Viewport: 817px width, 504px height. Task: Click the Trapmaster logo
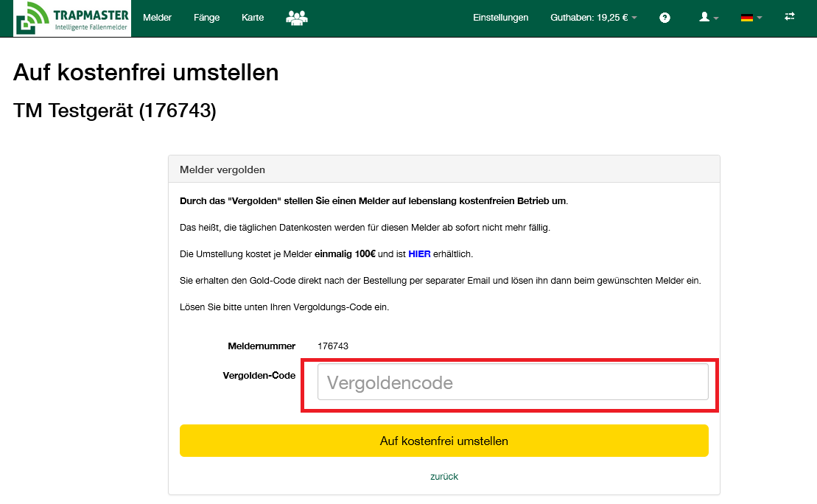pos(72,18)
